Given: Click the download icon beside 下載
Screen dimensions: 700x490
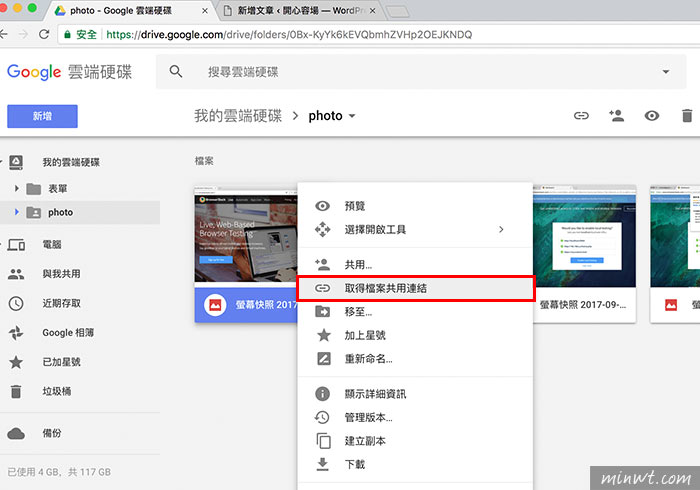Looking at the screenshot, I should [x=322, y=465].
